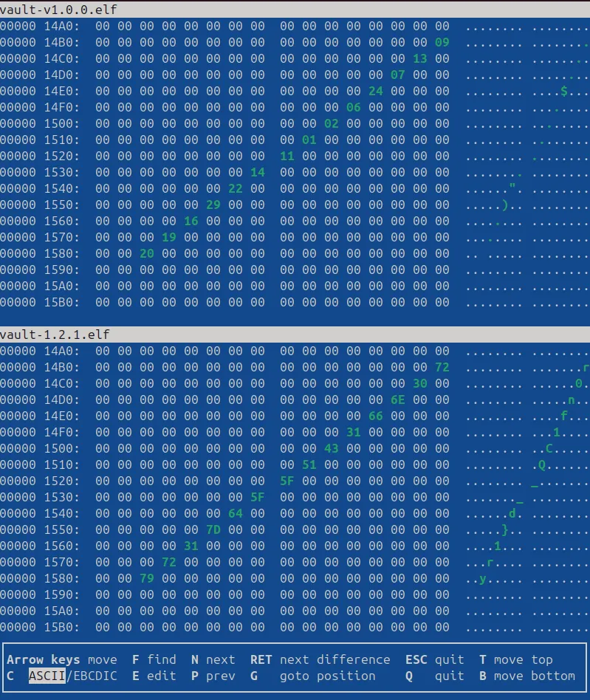Click the C character in bottom ASCII column
This screenshot has height=700, width=590.
[x=549, y=448]
